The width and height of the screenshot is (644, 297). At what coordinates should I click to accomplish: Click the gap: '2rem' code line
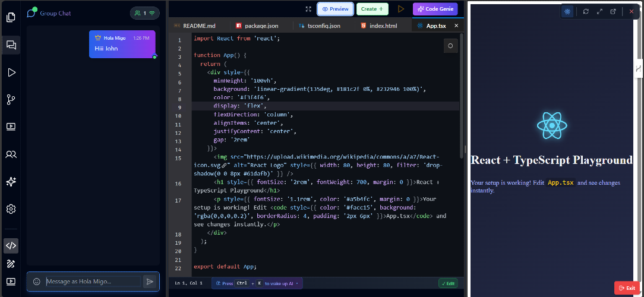(x=232, y=140)
